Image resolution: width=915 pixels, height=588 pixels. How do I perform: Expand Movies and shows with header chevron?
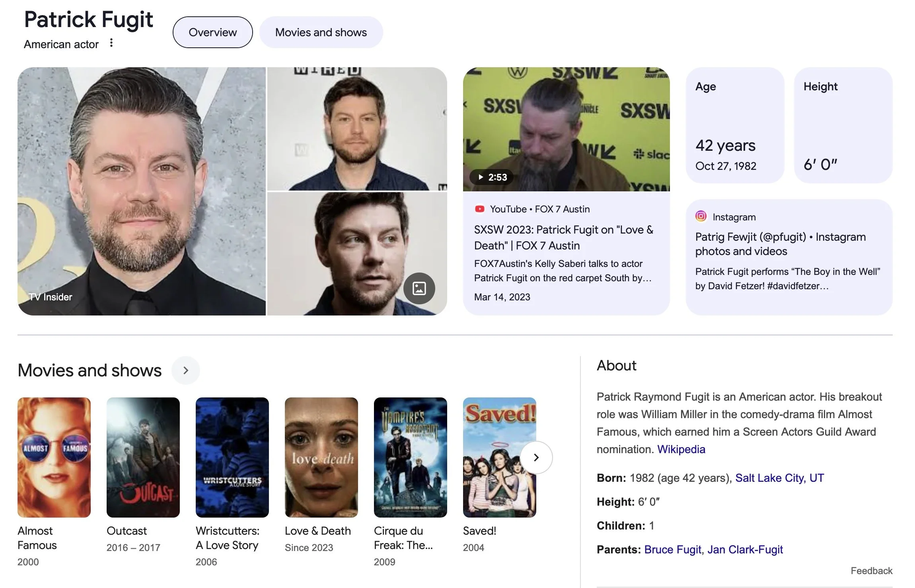click(x=185, y=370)
